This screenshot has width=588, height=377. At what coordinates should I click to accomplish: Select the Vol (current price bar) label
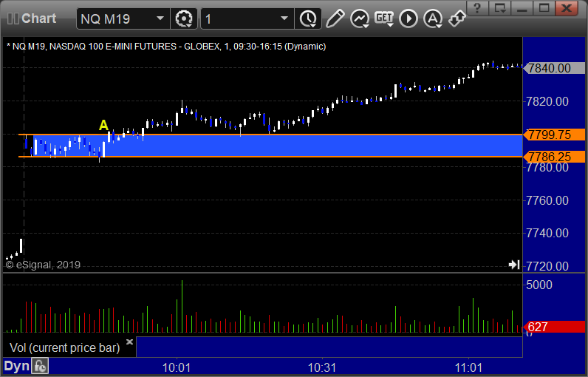[x=64, y=347]
